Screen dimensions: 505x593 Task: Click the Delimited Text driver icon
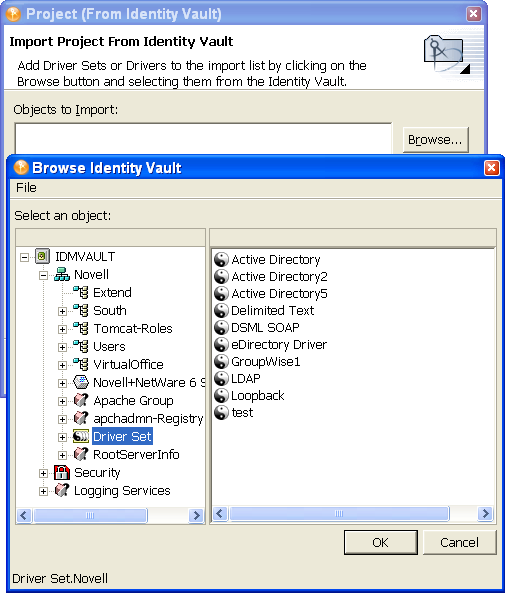click(221, 310)
